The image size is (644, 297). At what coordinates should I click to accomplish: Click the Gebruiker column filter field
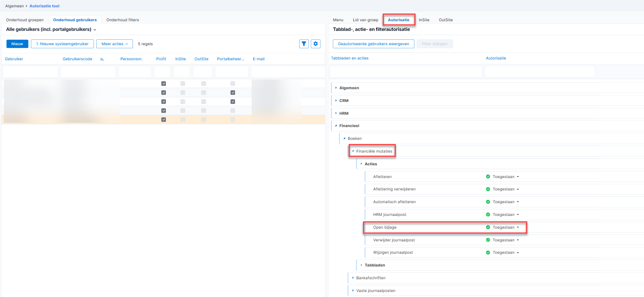31,72
